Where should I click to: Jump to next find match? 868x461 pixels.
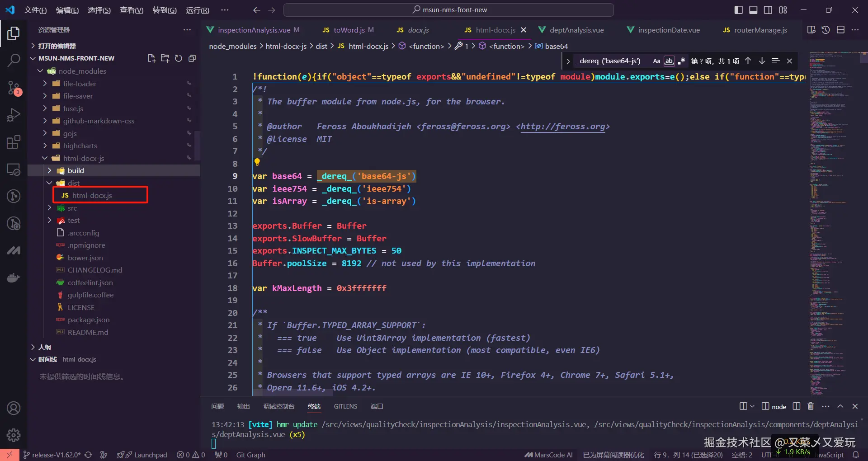pyautogui.click(x=762, y=61)
